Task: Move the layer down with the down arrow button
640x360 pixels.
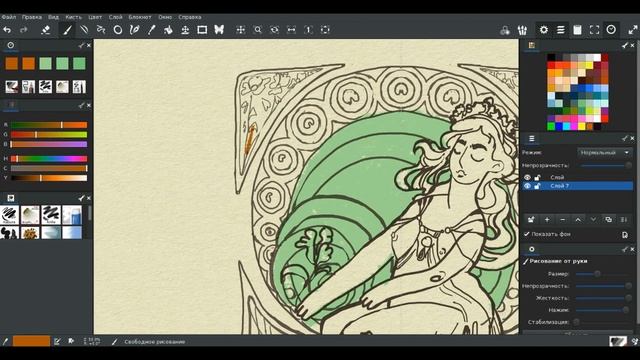Action: pyautogui.click(x=593, y=220)
